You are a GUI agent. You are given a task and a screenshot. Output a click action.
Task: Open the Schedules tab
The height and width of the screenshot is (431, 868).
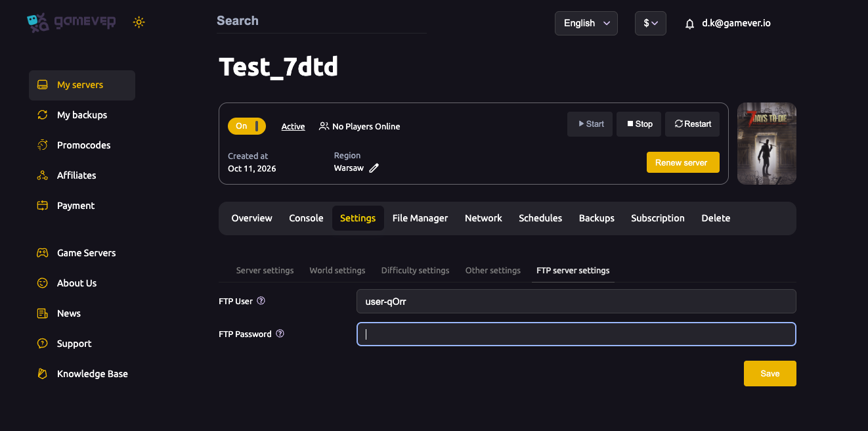(x=540, y=218)
